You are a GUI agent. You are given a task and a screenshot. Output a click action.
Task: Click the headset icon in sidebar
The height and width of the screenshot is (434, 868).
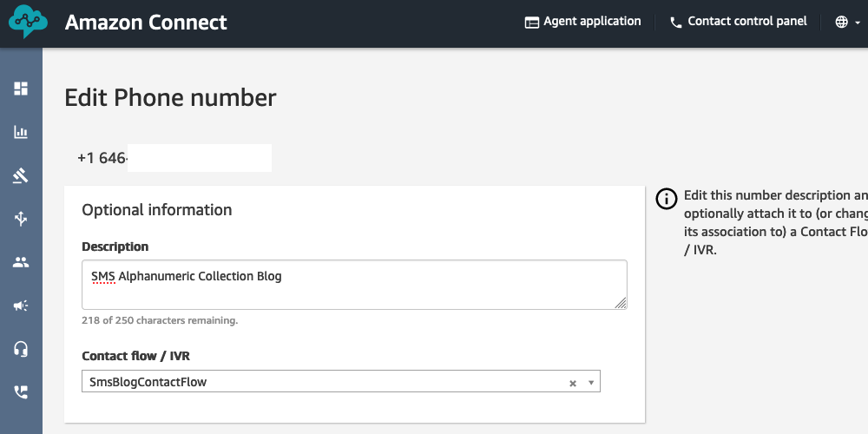(21, 349)
